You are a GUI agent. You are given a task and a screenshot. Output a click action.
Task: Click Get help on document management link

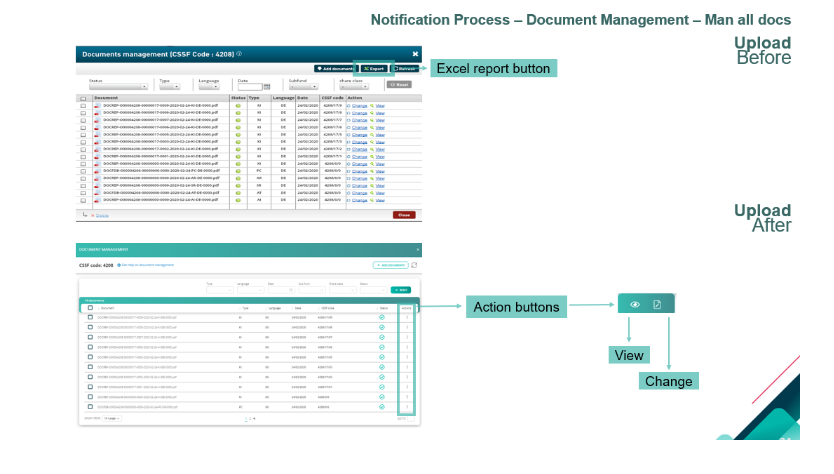pos(148,265)
